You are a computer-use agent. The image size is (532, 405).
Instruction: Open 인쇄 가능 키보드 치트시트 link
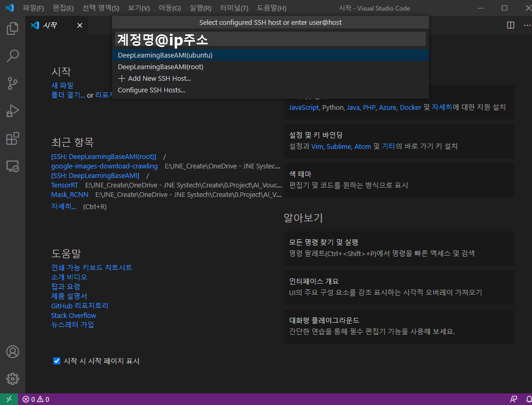click(x=91, y=267)
